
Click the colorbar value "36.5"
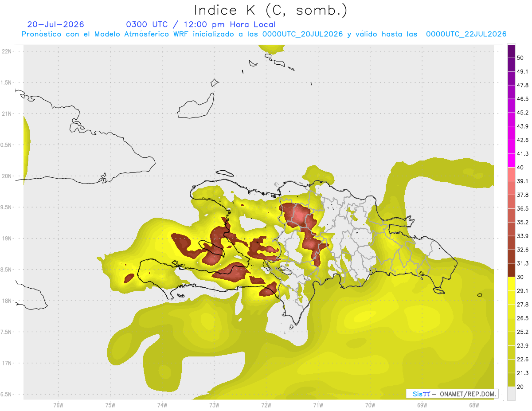tap(523, 209)
